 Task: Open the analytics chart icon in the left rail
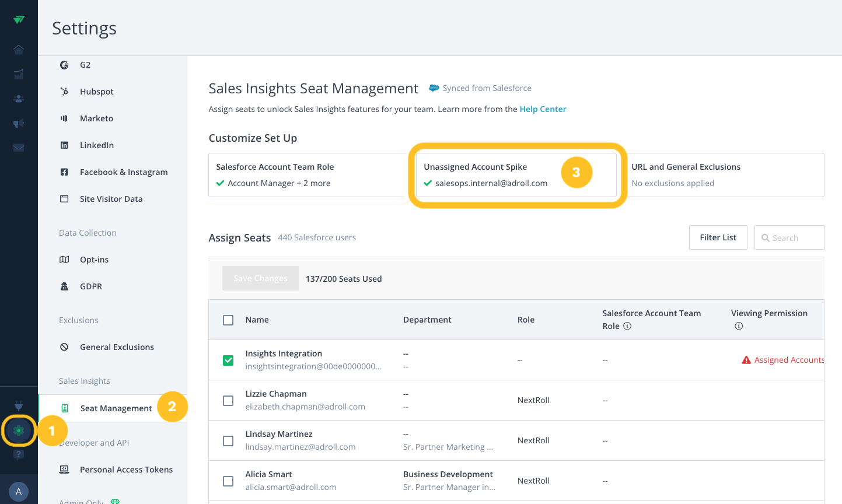point(19,74)
